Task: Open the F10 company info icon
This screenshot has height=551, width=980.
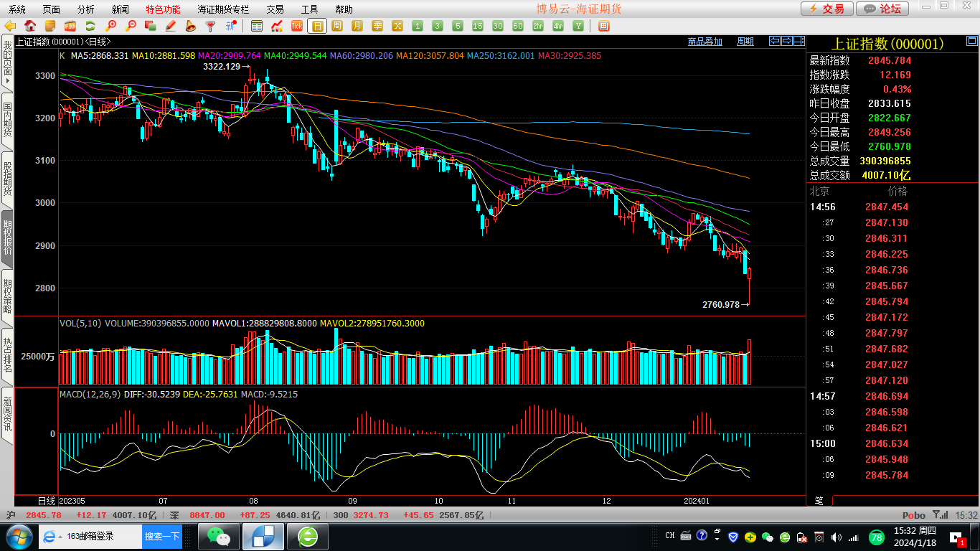Action: click(x=70, y=26)
